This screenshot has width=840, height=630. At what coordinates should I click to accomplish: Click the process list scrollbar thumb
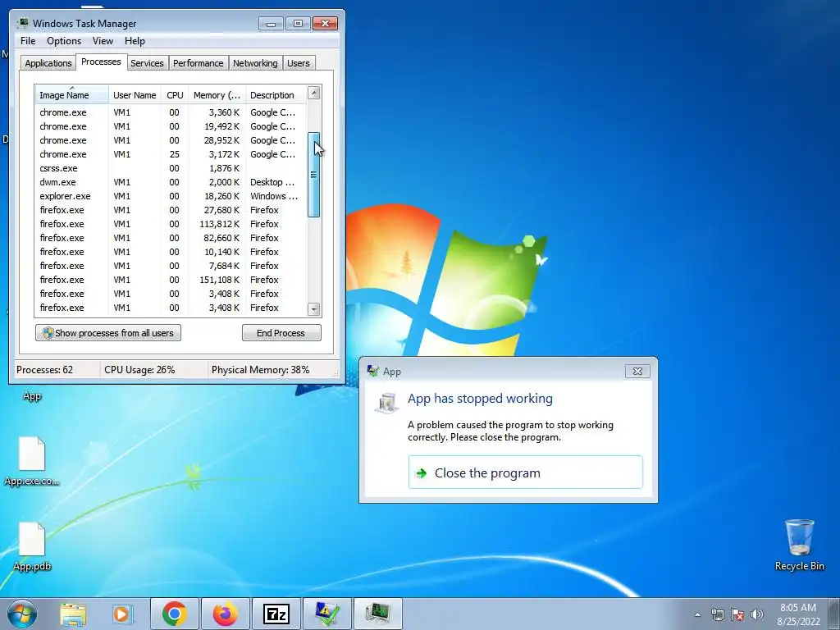tap(314, 175)
